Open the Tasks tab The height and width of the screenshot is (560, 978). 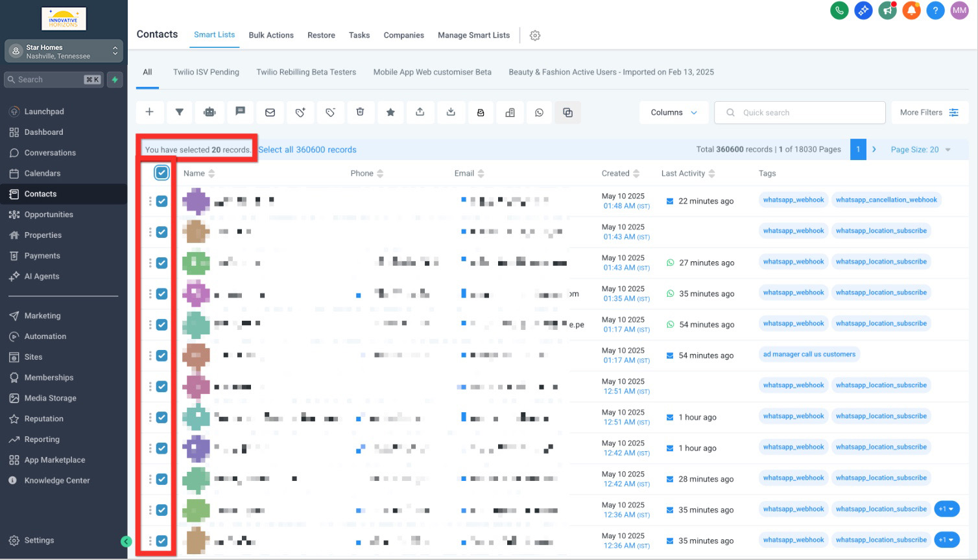coord(359,35)
